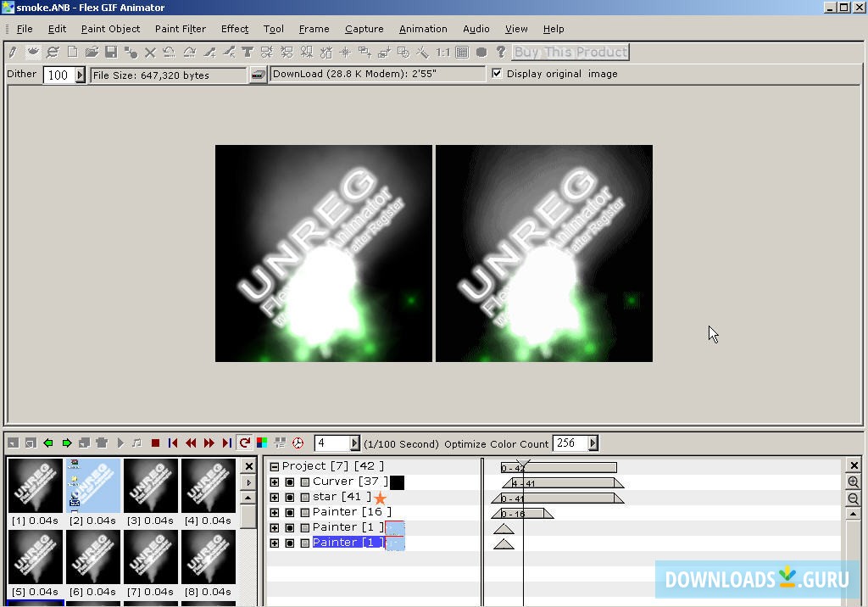Jump to first frame button

[x=173, y=443]
